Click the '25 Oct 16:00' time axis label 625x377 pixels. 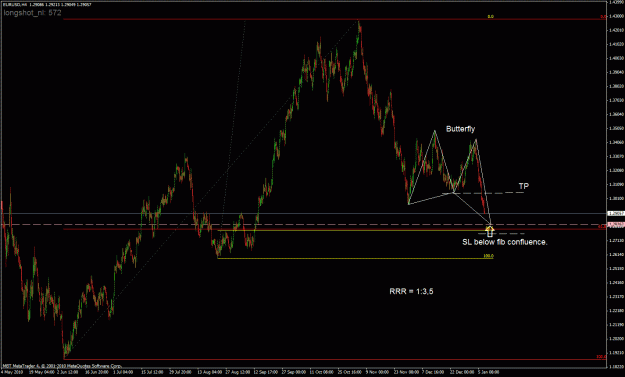[x=350, y=372]
